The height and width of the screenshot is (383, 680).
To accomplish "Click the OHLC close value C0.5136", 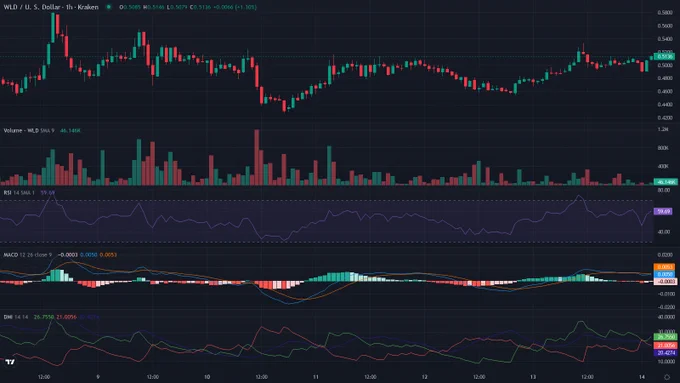I will coord(200,7).
